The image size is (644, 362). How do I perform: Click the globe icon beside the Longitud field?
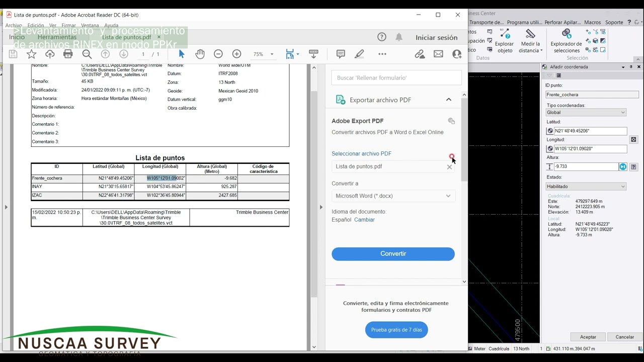[x=550, y=149]
